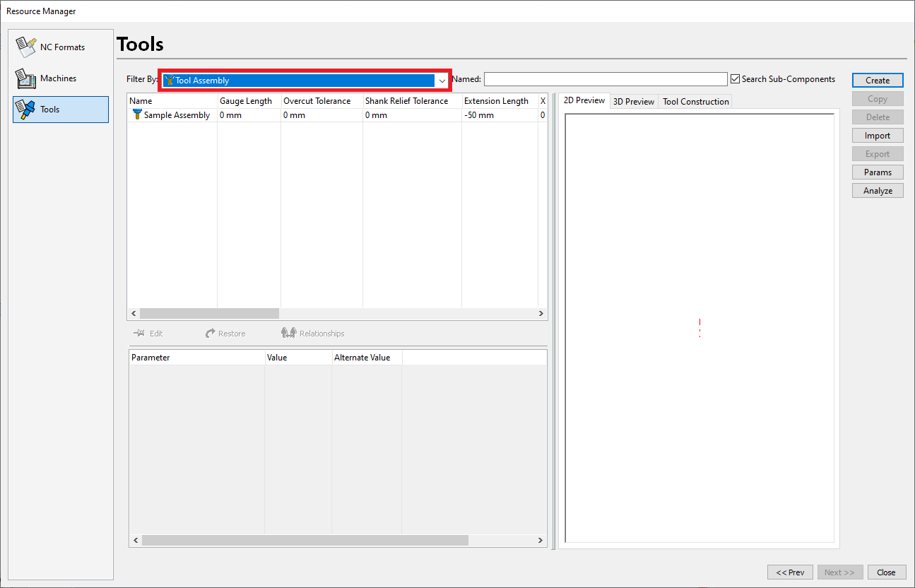The image size is (915, 588).
Task: Open the Params button
Action: tap(878, 172)
